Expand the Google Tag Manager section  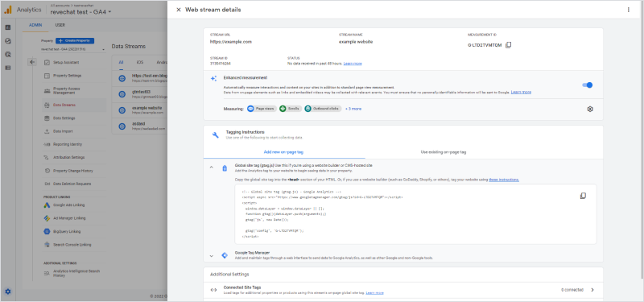(212, 255)
